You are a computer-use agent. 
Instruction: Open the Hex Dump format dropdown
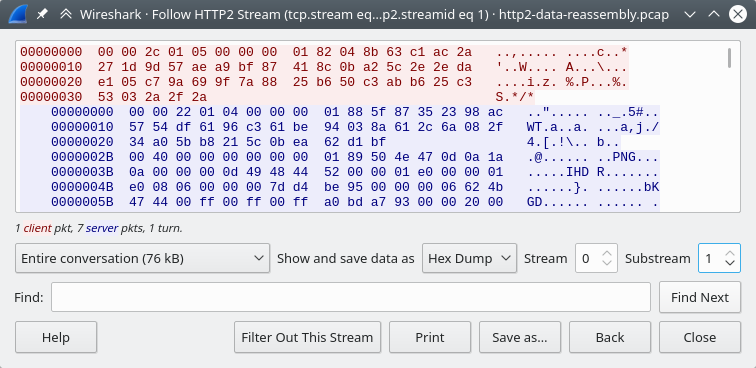[469, 259]
